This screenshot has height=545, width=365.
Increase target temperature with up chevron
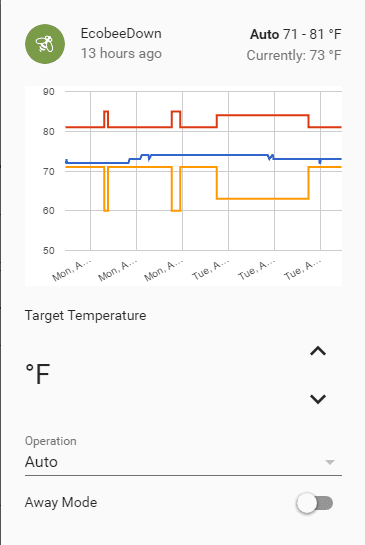(318, 351)
